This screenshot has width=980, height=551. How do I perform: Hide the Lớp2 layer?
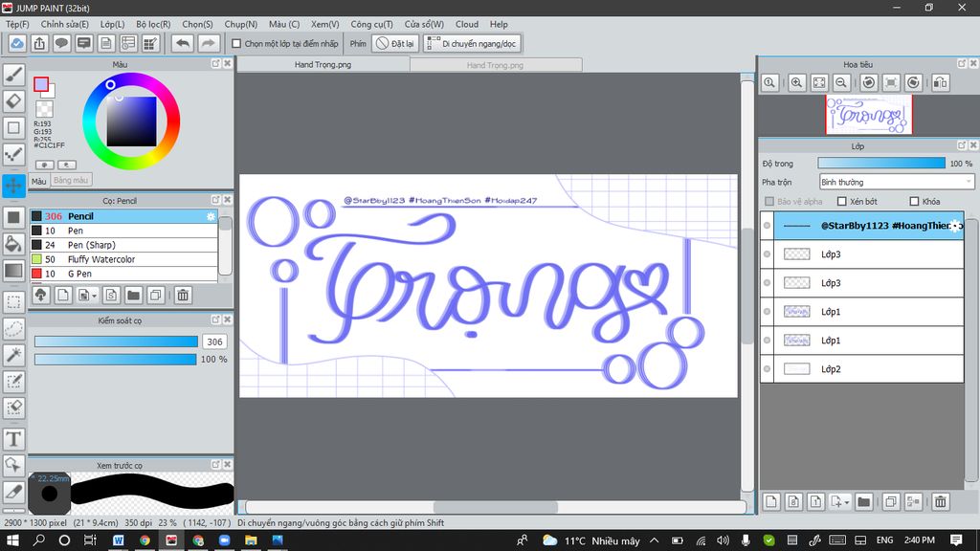click(x=767, y=369)
